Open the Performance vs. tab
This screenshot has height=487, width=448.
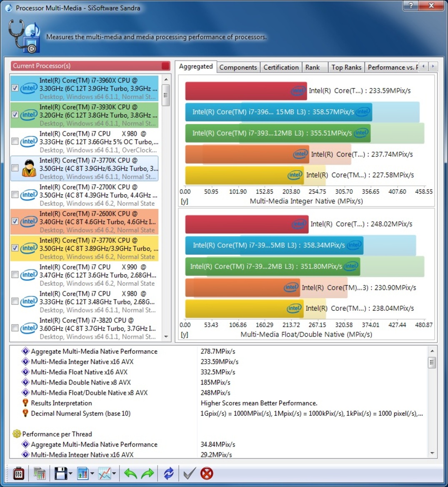[x=391, y=67]
